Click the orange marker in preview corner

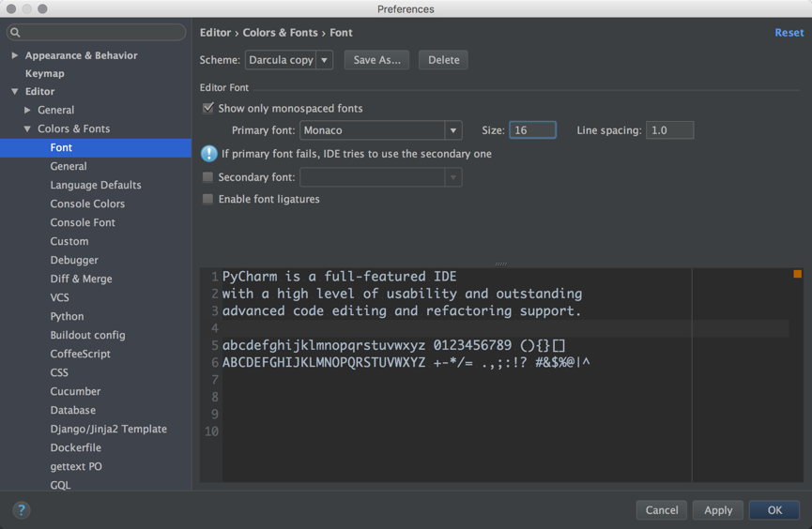pos(798,274)
